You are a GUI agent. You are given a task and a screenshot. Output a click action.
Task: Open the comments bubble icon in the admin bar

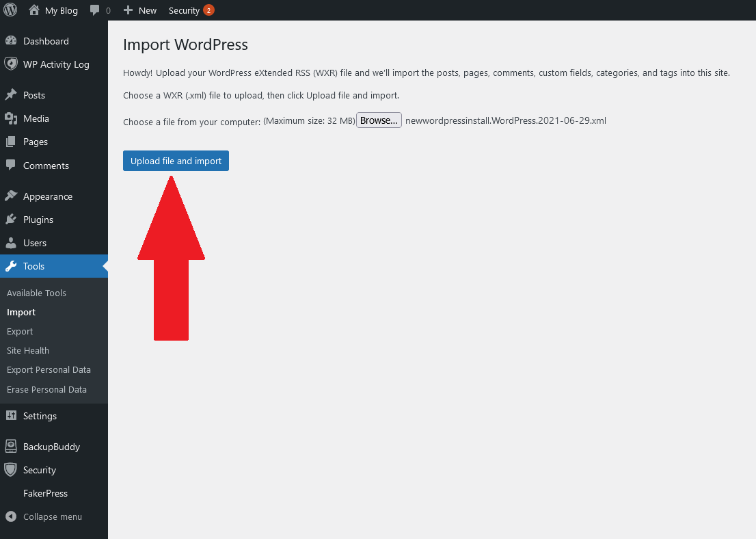(94, 10)
